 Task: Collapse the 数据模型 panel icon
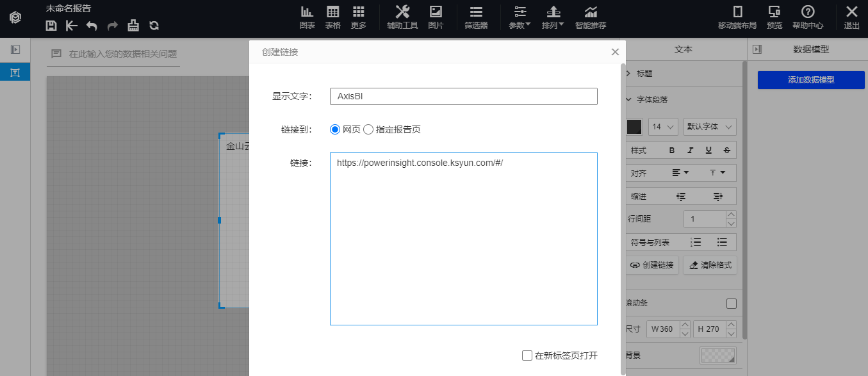point(757,49)
